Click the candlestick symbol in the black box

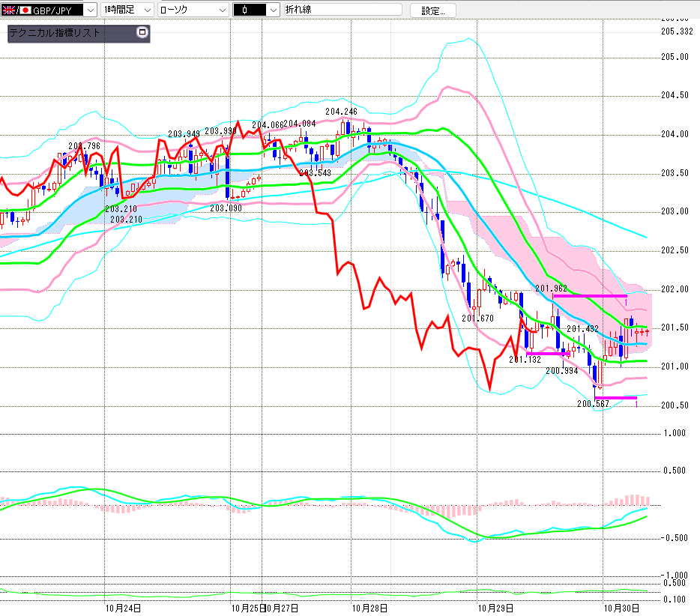(244, 10)
